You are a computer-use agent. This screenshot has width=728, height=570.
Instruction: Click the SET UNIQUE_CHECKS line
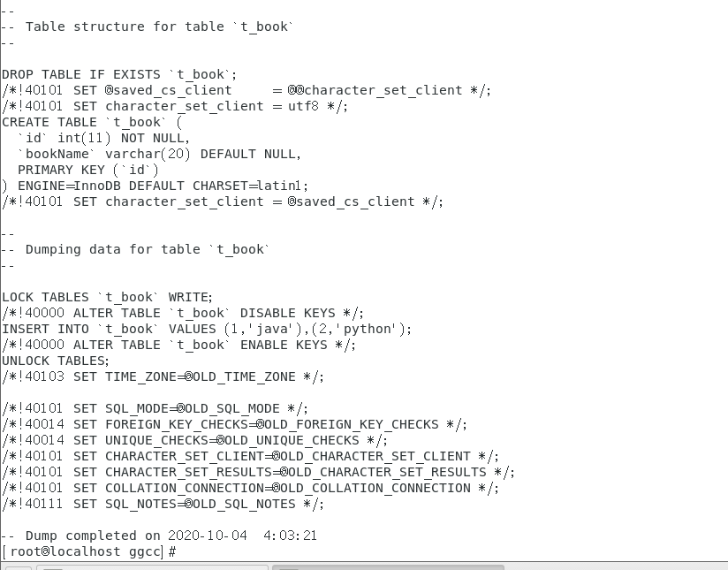pyautogui.click(x=195, y=440)
